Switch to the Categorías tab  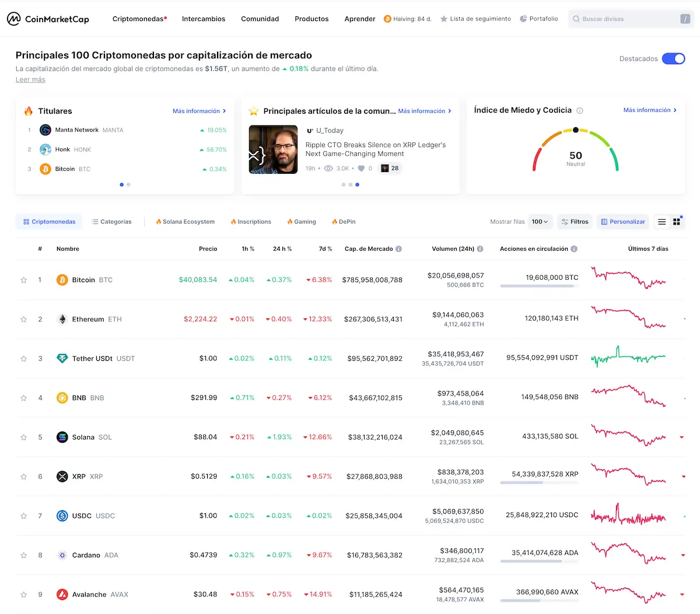point(111,222)
